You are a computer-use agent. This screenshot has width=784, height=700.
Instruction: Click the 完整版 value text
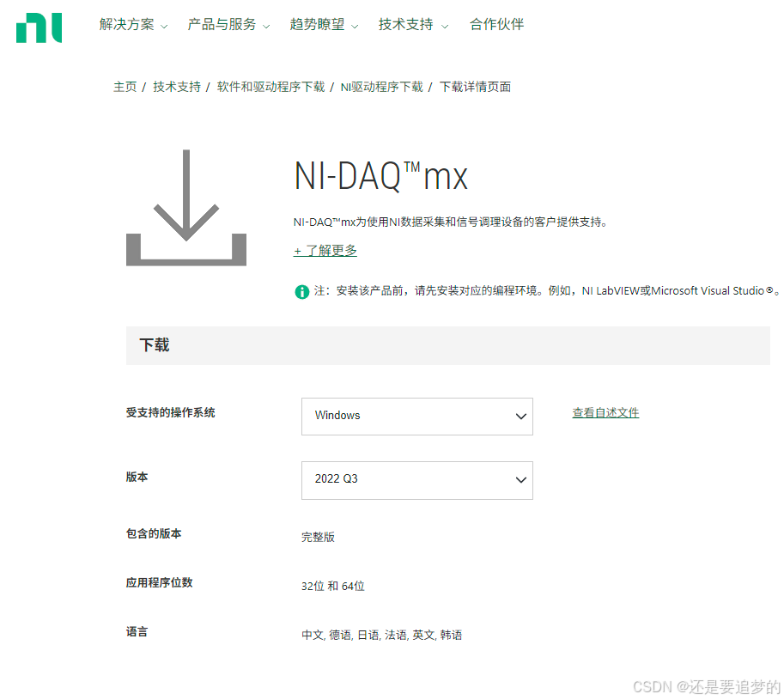coord(318,537)
